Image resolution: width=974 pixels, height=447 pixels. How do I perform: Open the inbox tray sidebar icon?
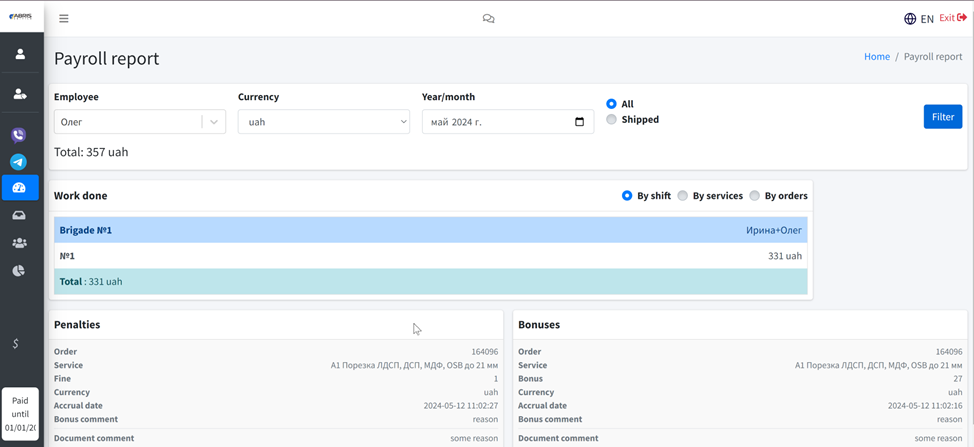click(x=19, y=215)
